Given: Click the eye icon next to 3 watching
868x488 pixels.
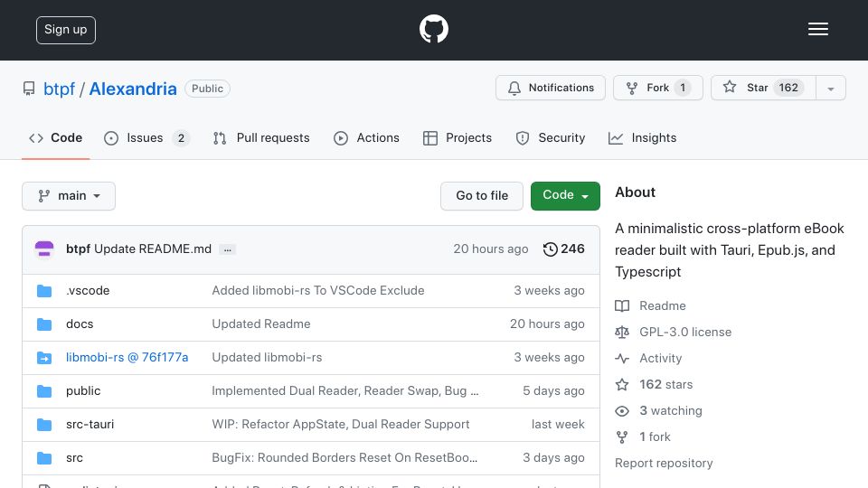Looking at the screenshot, I should (622, 410).
